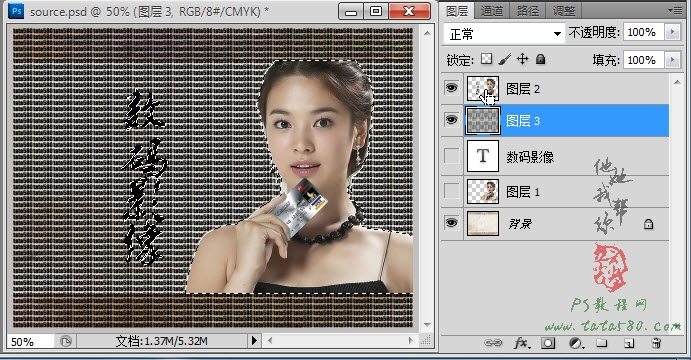691x360 pixels.
Task: Click the Photoshop Ps document icon
Action: tap(16, 11)
